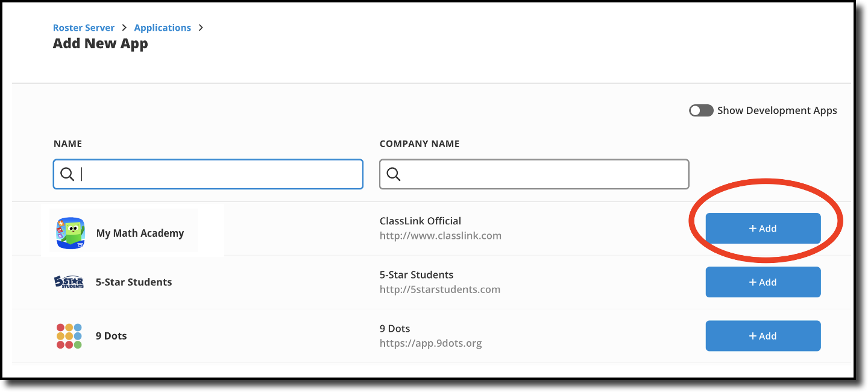Select the 9 Dots app name
This screenshot has height=392, width=868.
112,336
